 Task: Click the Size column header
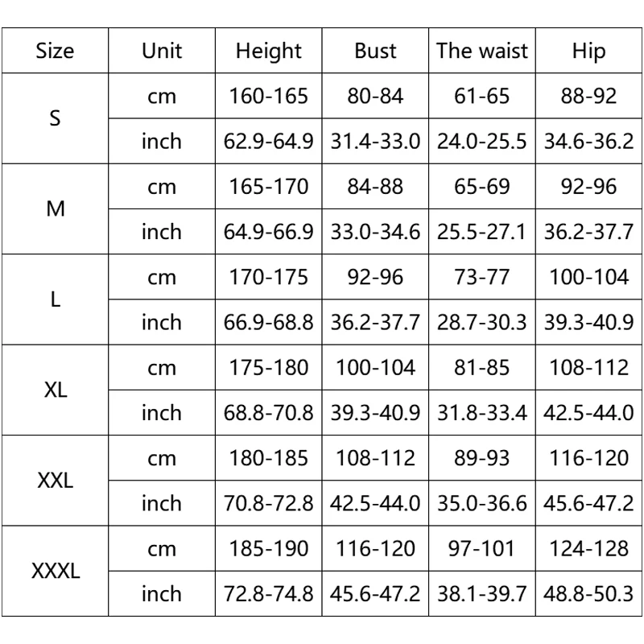pyautogui.click(x=55, y=51)
